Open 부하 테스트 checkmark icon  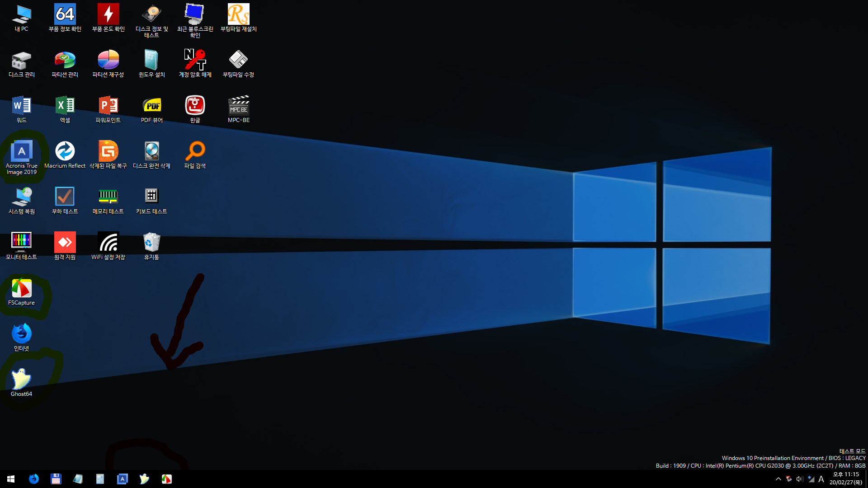point(65,201)
